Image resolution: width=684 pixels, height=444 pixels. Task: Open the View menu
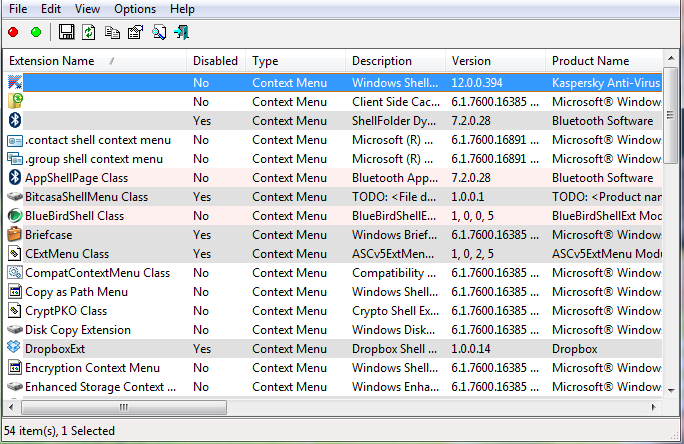click(x=87, y=9)
